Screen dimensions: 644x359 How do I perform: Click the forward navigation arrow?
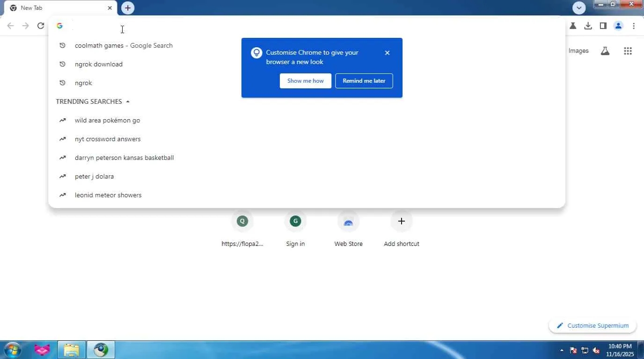(x=26, y=26)
